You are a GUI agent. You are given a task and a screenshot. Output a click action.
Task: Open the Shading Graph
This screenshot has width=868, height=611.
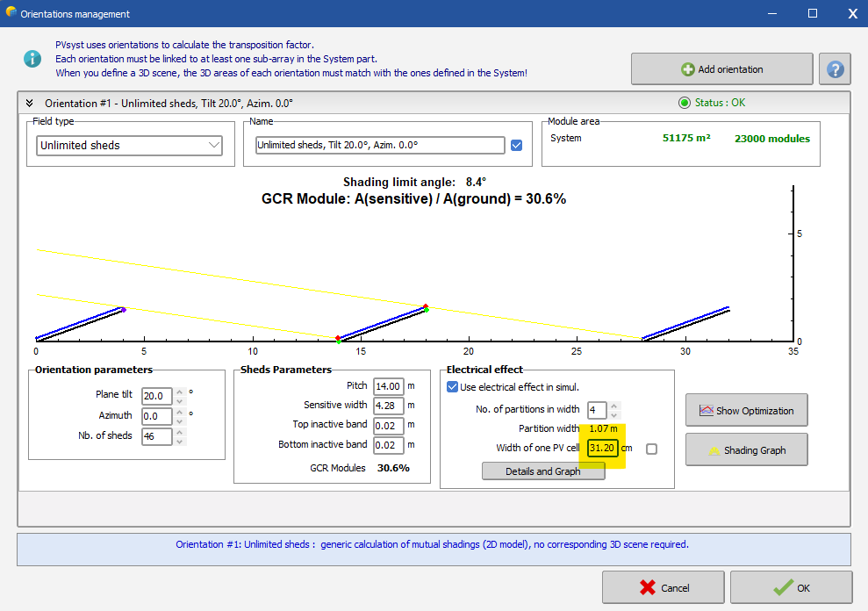coord(746,450)
